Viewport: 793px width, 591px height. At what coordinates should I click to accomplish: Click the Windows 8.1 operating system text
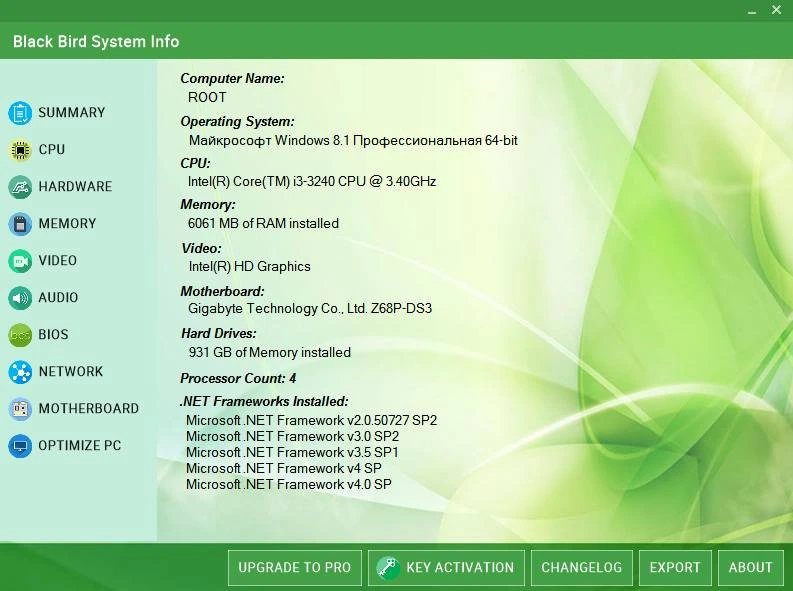pyautogui.click(x=353, y=141)
